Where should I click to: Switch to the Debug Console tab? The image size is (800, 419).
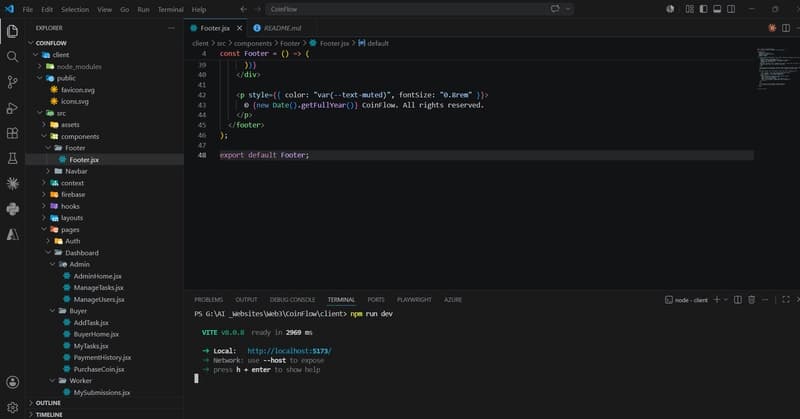pyautogui.click(x=292, y=300)
